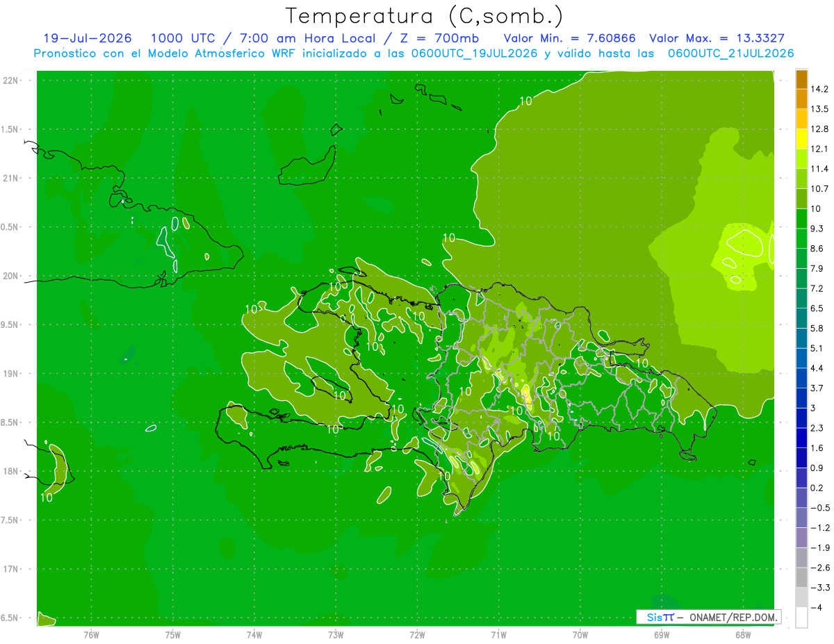Click the "72W" longitude label
The image size is (834, 644).
417,634
